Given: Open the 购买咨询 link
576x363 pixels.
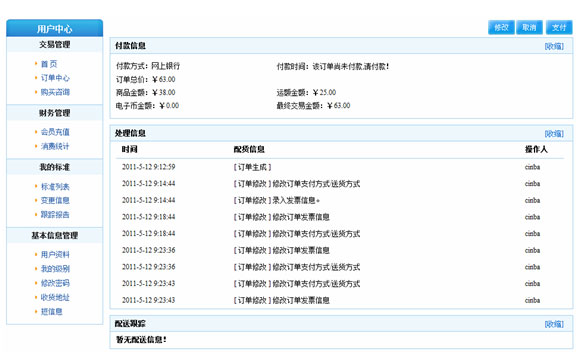Looking at the screenshot, I should (55, 92).
